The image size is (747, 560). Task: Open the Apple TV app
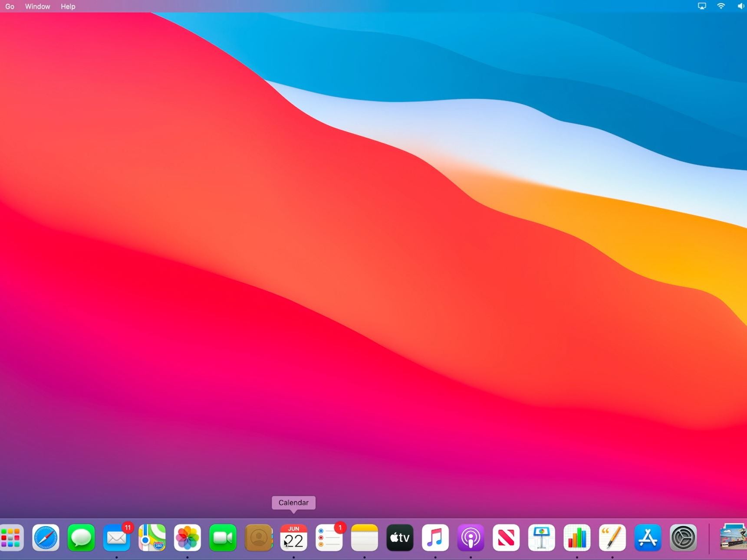[400, 538]
